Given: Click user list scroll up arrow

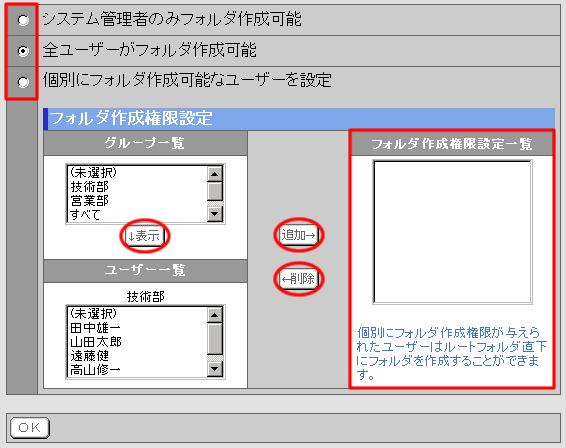Looking at the screenshot, I should click(215, 315).
